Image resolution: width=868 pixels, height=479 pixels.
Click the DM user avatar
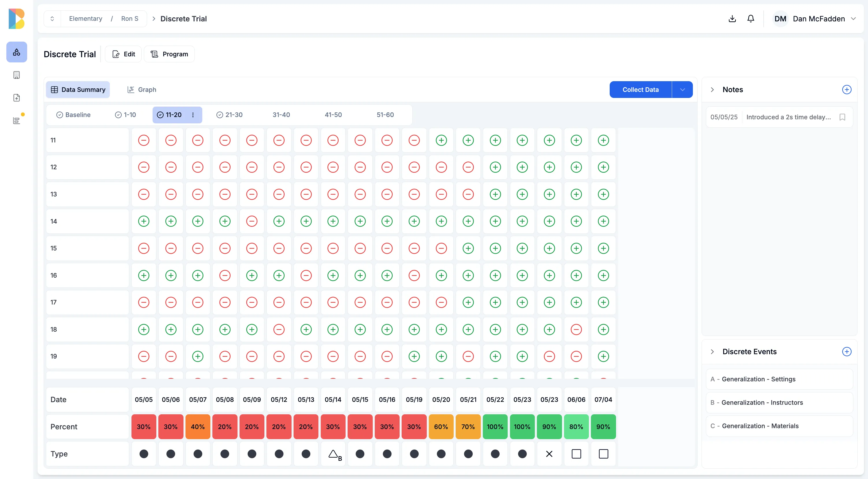pyautogui.click(x=780, y=19)
